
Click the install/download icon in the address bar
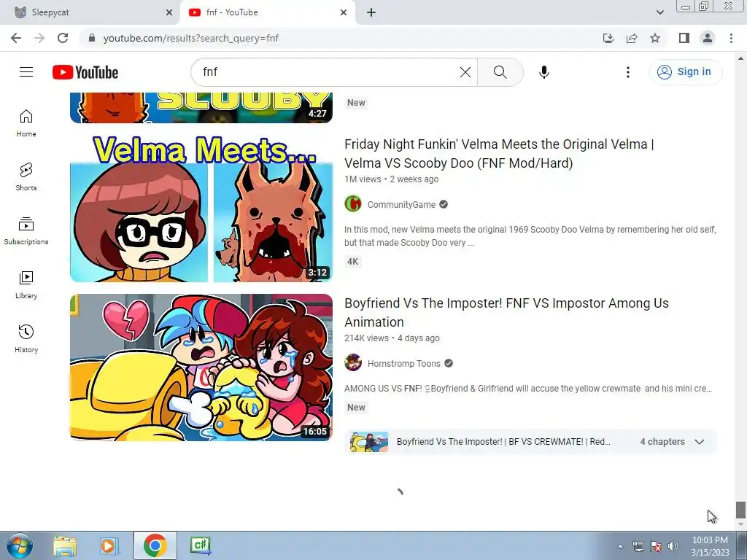(x=608, y=38)
